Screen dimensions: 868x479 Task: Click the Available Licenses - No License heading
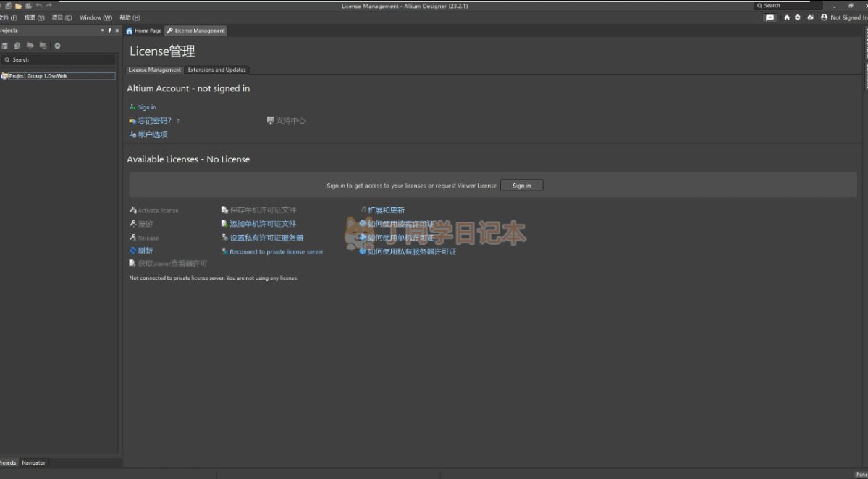[188, 159]
